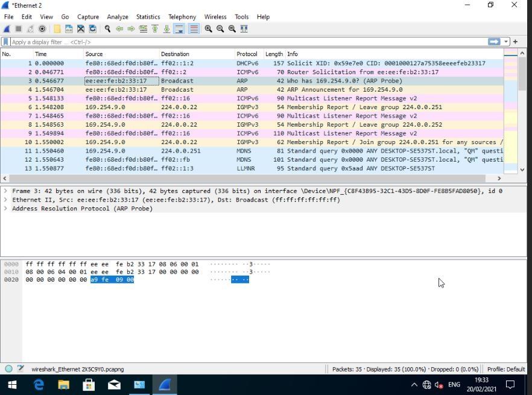Open File Explorer from taskbar
The image size is (532, 395).
[x=63, y=385]
